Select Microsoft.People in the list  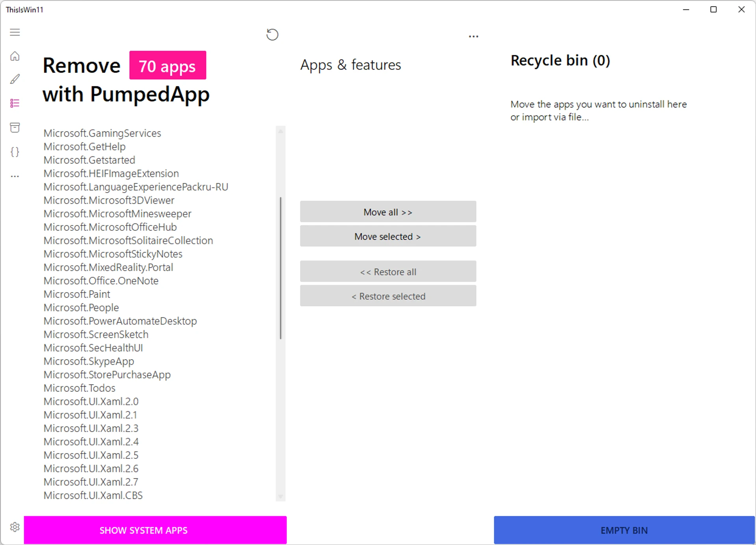coord(81,307)
